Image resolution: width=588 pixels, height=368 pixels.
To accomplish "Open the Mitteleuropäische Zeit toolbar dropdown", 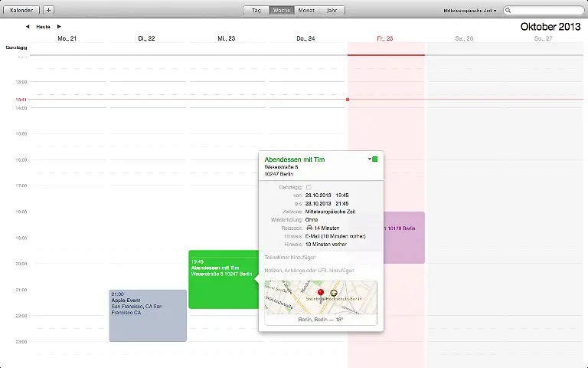I will tap(470, 11).
